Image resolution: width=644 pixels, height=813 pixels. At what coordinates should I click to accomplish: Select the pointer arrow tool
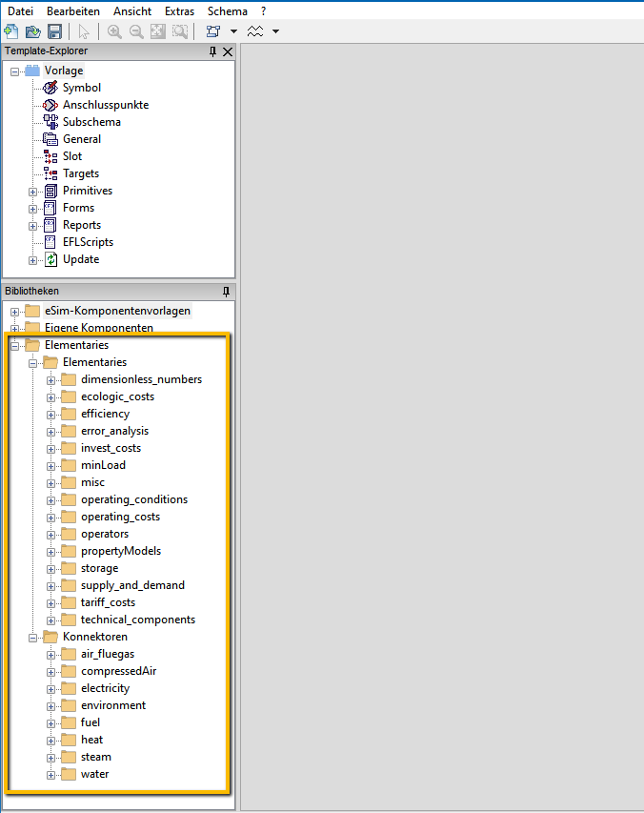point(84,31)
